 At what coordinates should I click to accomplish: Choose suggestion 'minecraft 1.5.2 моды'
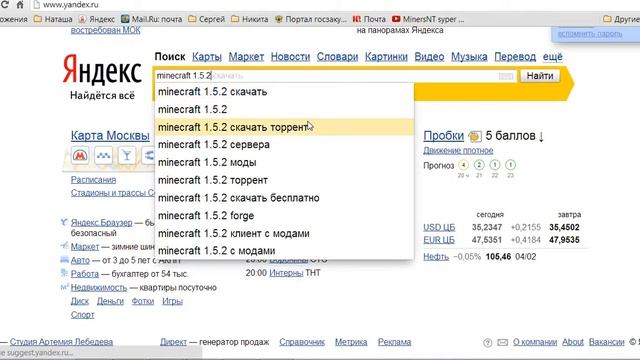click(284, 162)
